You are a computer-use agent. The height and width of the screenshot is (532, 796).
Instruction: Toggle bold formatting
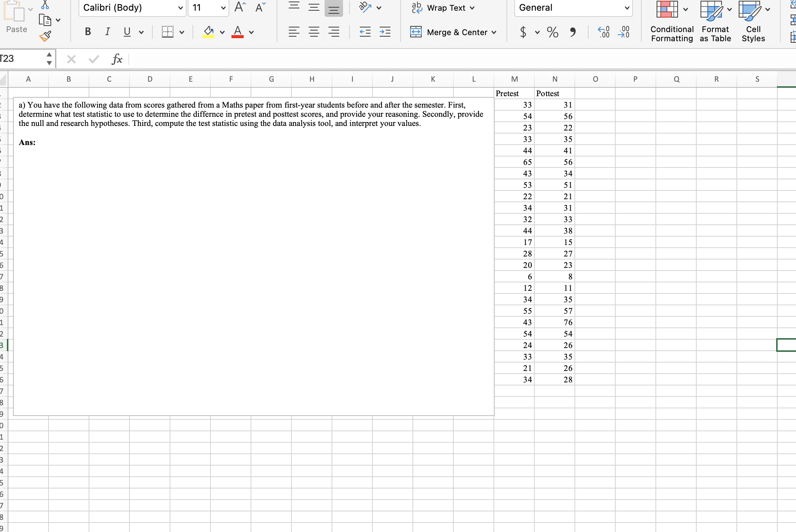click(x=88, y=32)
